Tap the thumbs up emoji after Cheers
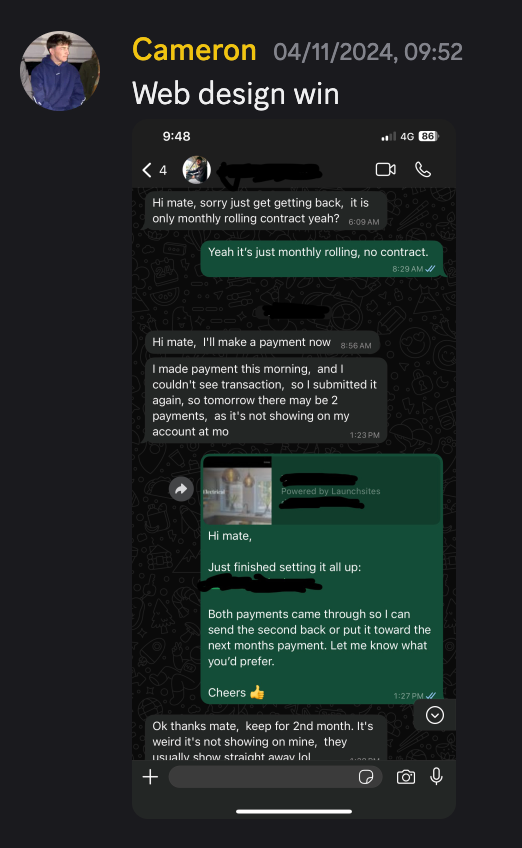The image size is (522, 848). [x=257, y=692]
